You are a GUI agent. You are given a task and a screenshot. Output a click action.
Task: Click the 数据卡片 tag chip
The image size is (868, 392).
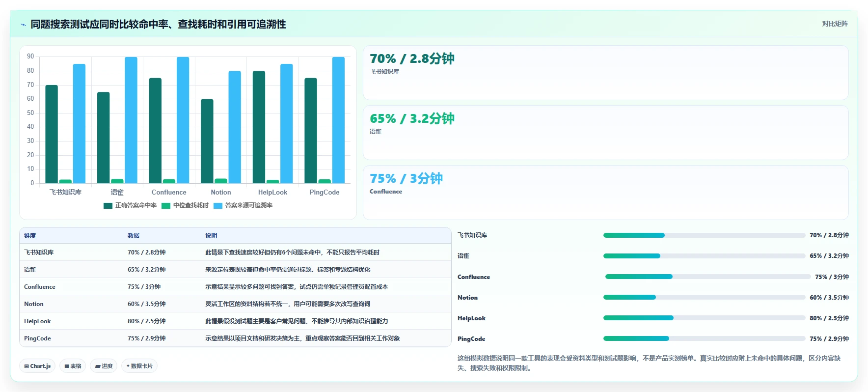point(139,366)
